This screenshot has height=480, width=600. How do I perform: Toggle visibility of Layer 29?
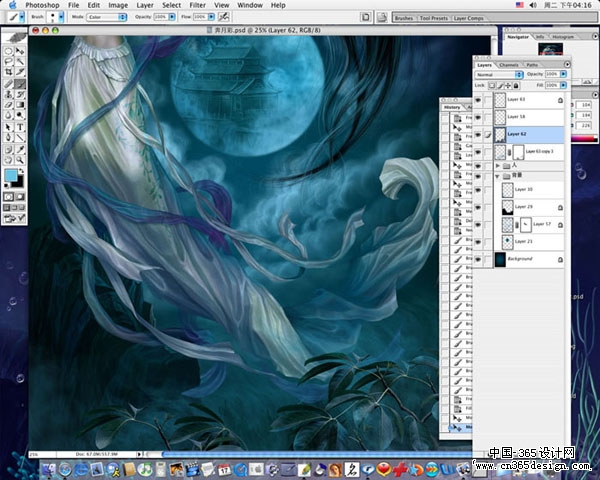point(478,207)
